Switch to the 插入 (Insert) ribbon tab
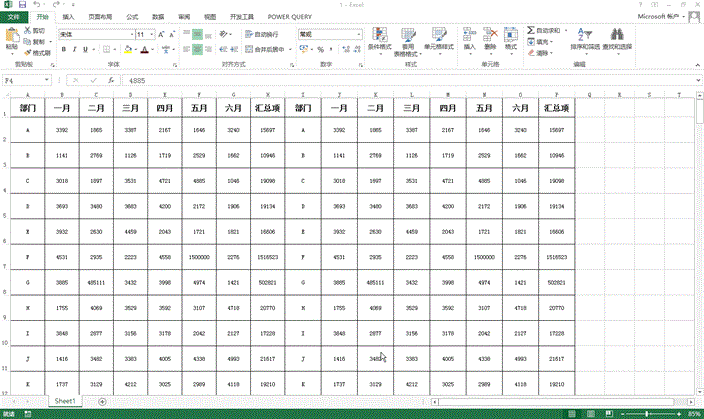Image resolution: width=704 pixels, height=419 pixels. tap(67, 17)
